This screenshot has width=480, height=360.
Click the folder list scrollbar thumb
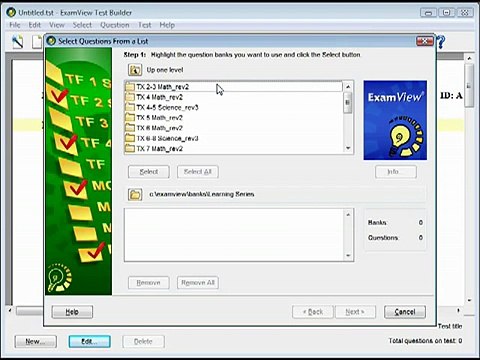pyautogui.click(x=348, y=103)
